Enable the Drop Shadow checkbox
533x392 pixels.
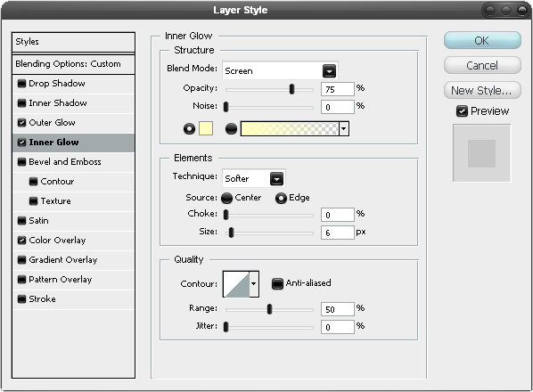pyautogui.click(x=21, y=84)
